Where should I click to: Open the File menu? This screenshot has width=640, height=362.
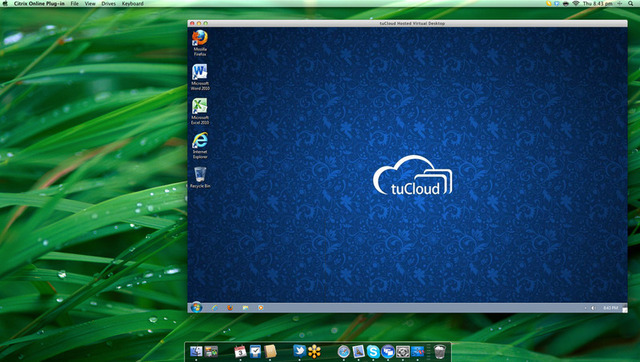[74, 3]
